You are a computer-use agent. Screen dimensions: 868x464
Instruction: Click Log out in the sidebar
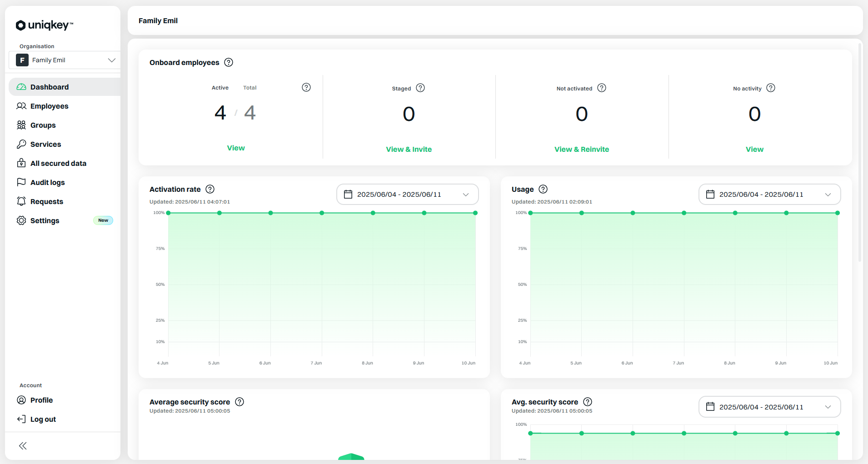43,419
